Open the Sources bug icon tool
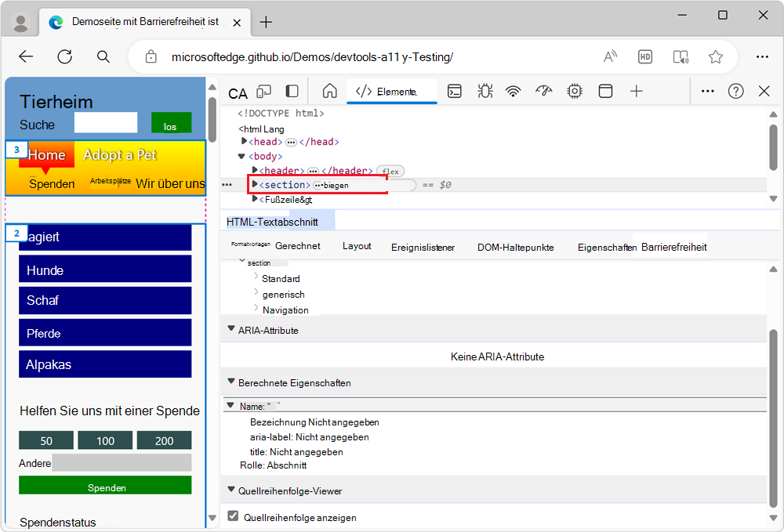This screenshot has height=532, width=784. (485, 91)
